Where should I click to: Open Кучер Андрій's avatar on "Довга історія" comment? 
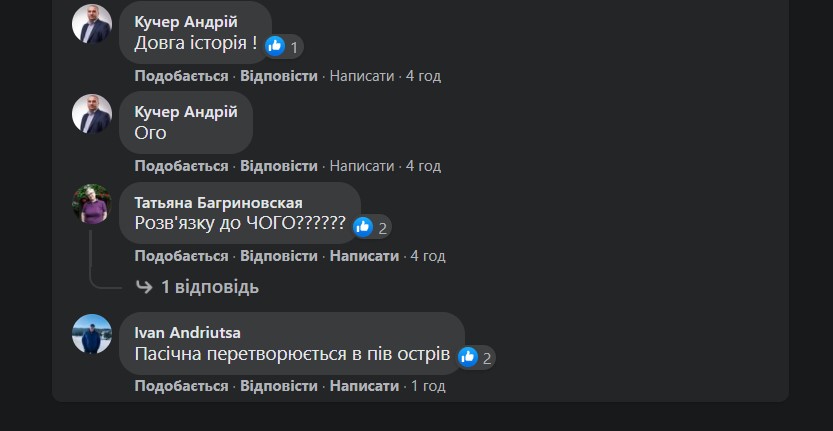click(x=92, y=24)
